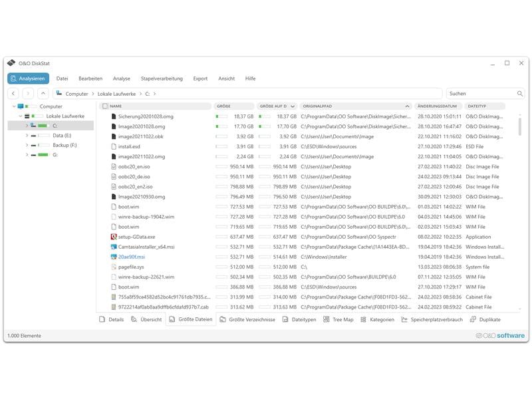Click the install.esd file icon

[114, 146]
